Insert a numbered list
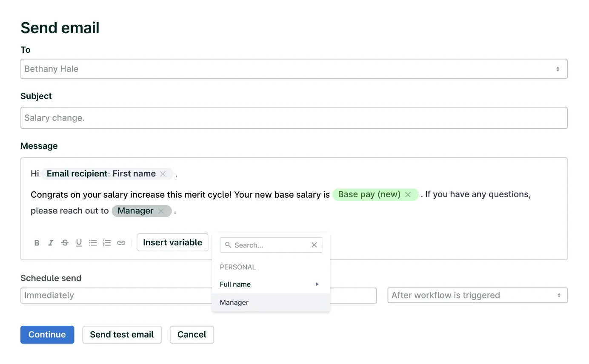 pyautogui.click(x=107, y=243)
